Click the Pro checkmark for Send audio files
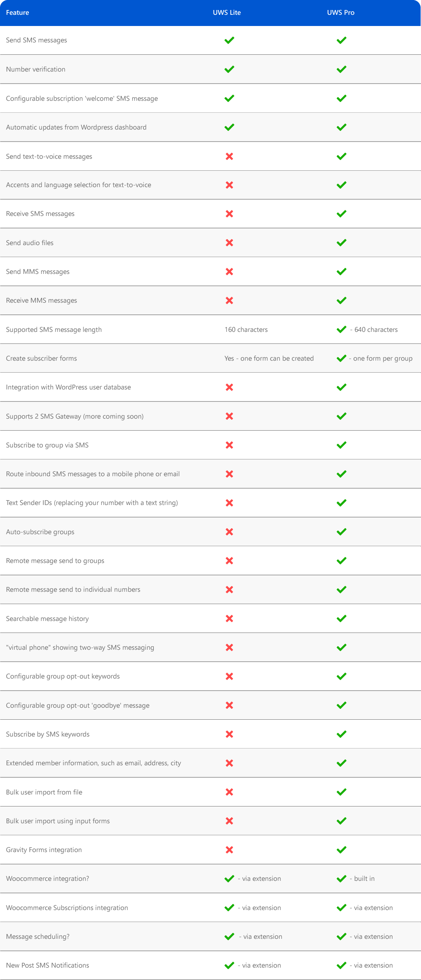 click(342, 243)
